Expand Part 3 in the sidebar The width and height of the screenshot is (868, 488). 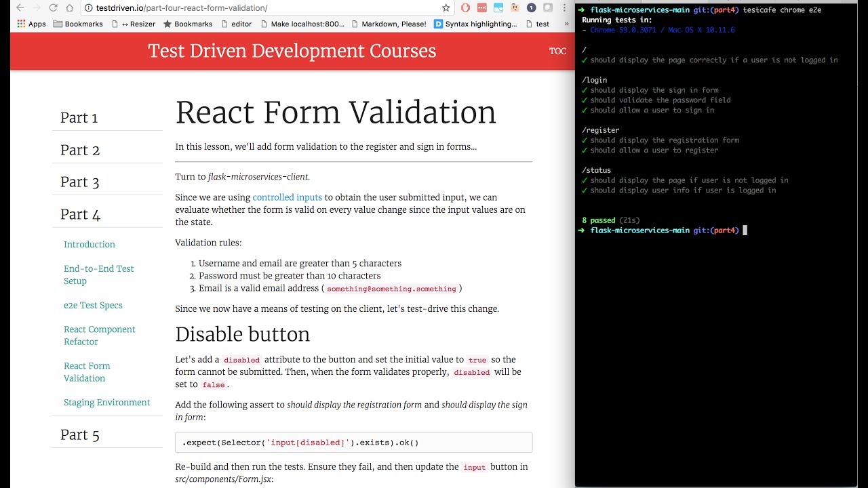pos(80,182)
